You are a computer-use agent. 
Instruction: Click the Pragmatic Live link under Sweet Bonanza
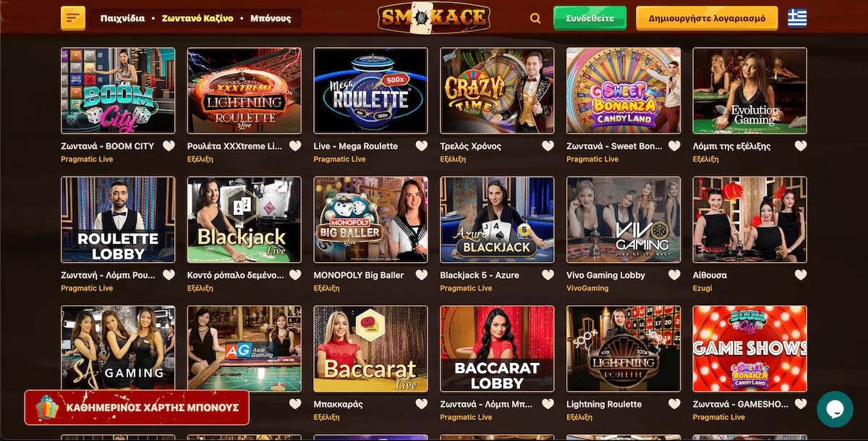click(x=592, y=159)
